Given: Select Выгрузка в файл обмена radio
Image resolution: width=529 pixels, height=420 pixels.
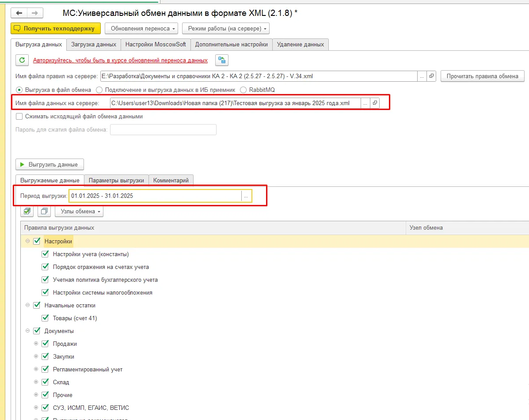Looking at the screenshot, I should (19, 90).
